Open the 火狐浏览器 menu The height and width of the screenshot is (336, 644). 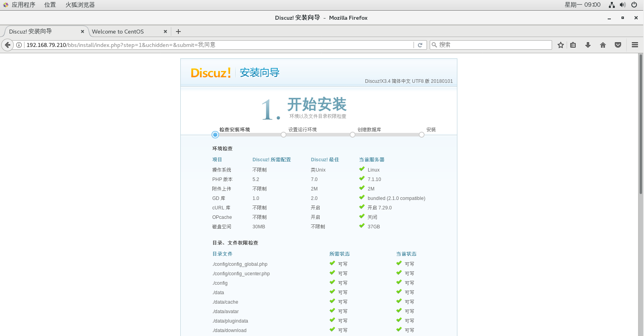pos(80,5)
